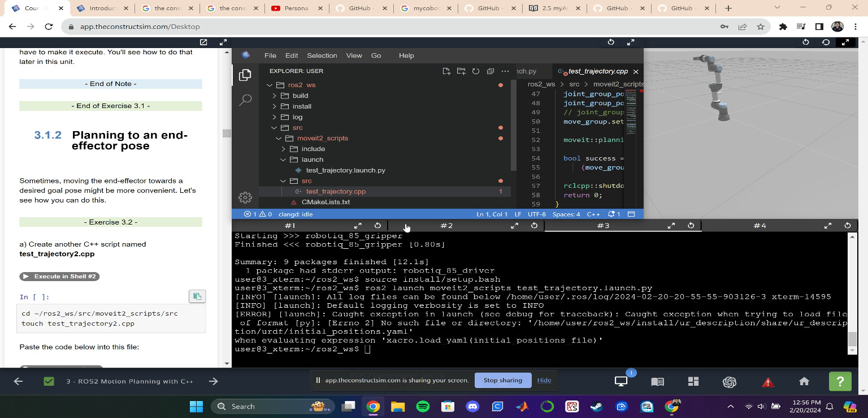This screenshot has width=868, height=418.
Task: Open the View menu in the IDE
Action: (x=354, y=55)
